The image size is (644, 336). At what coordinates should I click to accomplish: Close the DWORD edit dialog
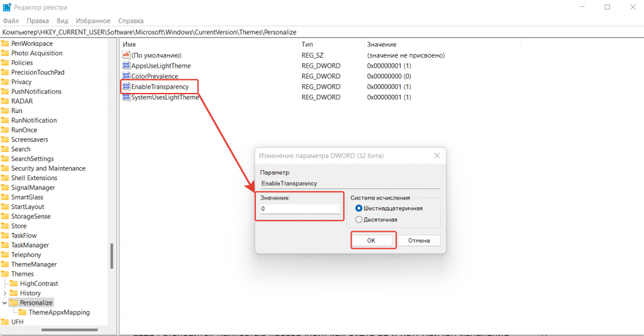coord(436,156)
